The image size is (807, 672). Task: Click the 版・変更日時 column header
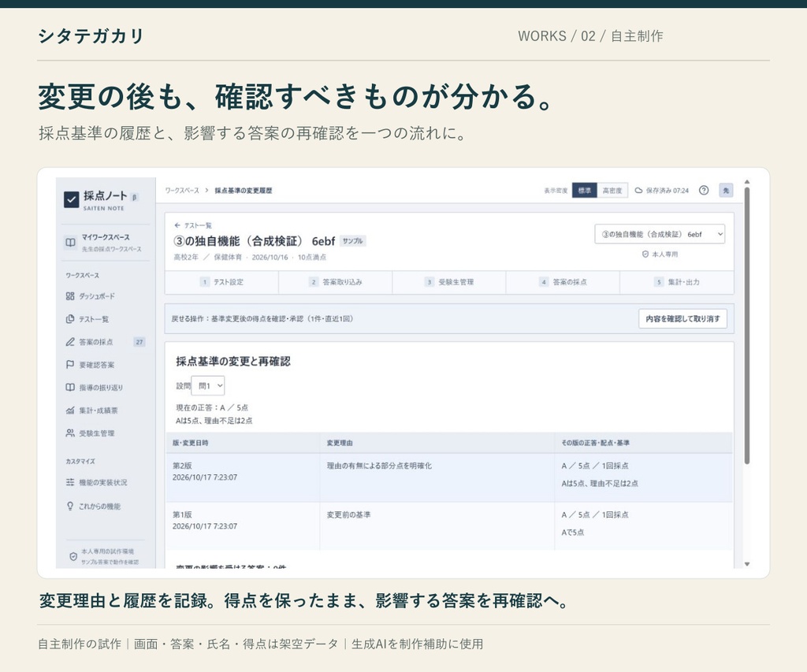[x=191, y=443]
